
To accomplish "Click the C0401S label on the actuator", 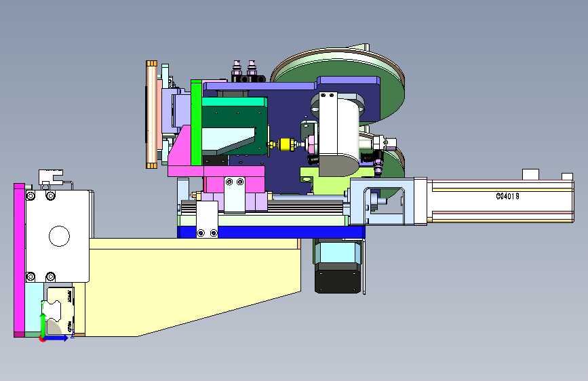I will [x=507, y=196].
